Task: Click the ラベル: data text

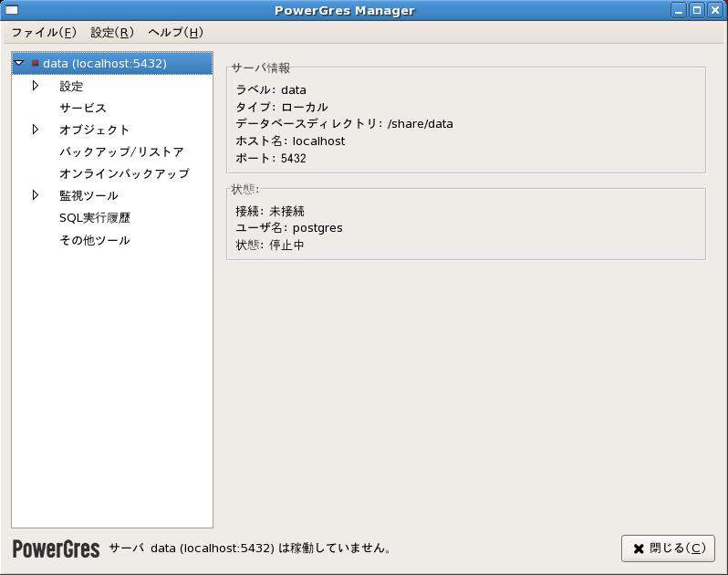Action: coord(271,89)
